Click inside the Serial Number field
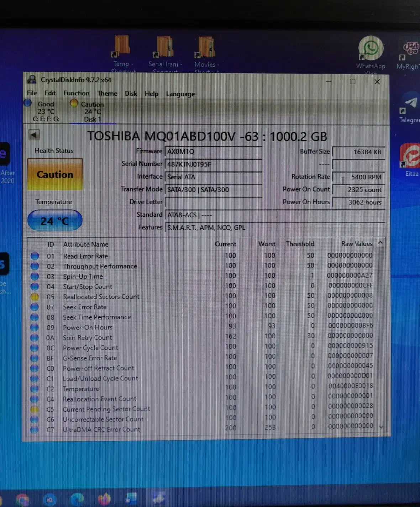This screenshot has width=420, height=507. (214, 164)
